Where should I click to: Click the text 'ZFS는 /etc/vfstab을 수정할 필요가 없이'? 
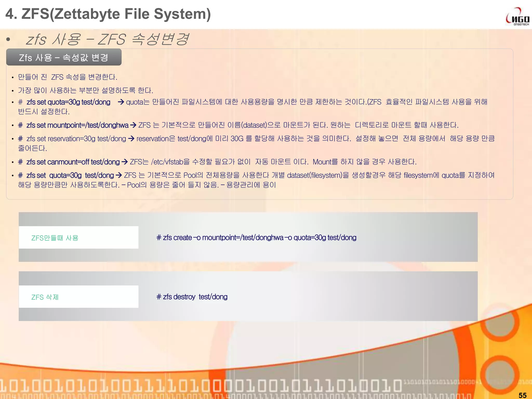(x=190, y=162)
